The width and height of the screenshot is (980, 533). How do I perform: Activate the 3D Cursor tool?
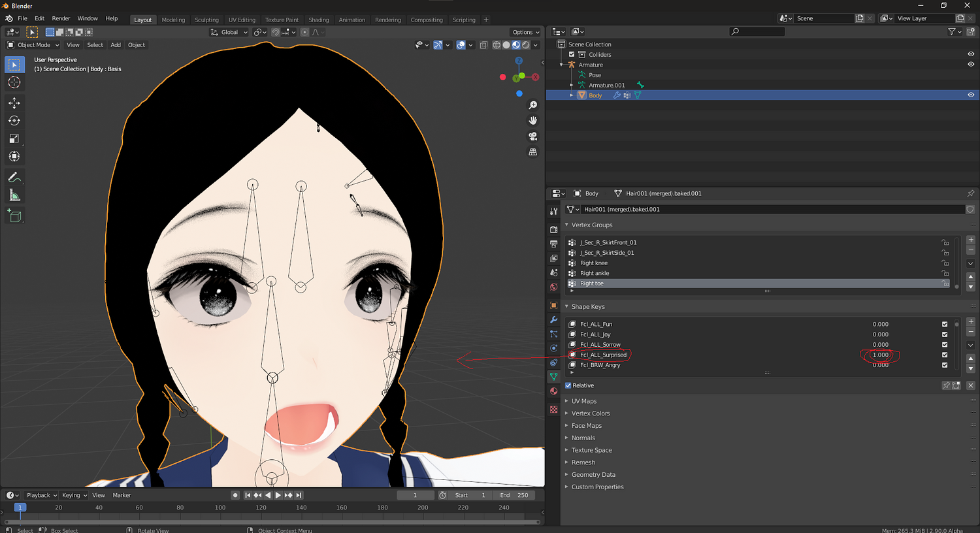(14, 82)
